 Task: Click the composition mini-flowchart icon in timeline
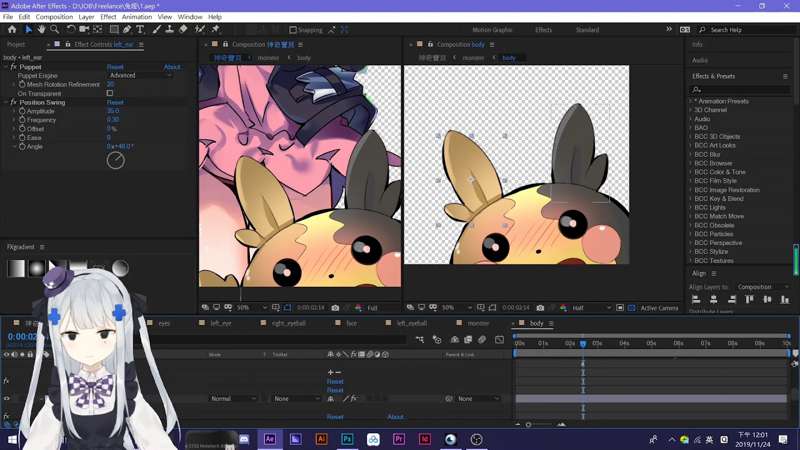point(420,339)
